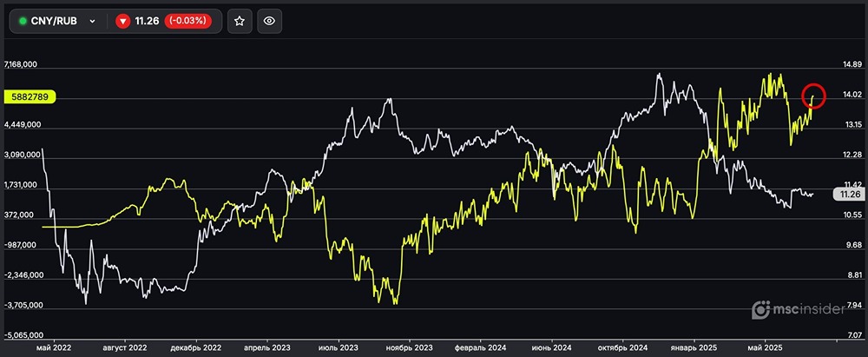The image size is (868, 357).
Task: Add pair to favorites with star icon
Action: pyautogui.click(x=240, y=21)
